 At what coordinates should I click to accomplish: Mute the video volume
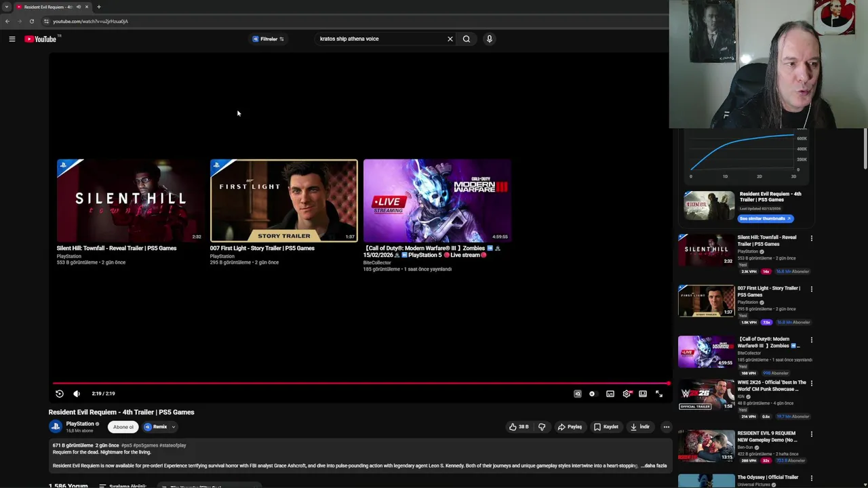pos(77,393)
